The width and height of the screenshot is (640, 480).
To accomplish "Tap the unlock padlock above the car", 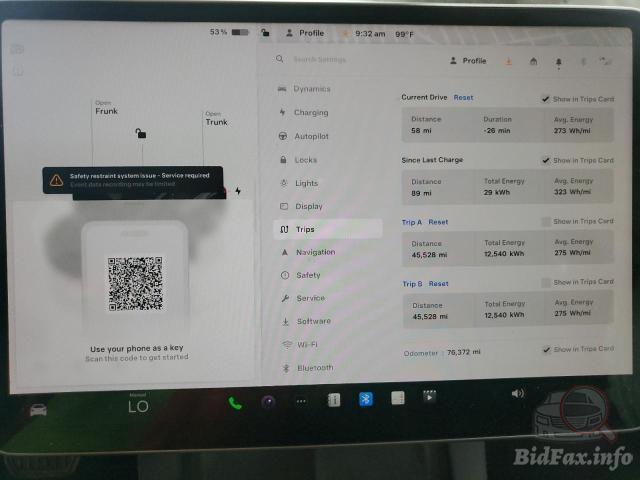I will pos(141,133).
